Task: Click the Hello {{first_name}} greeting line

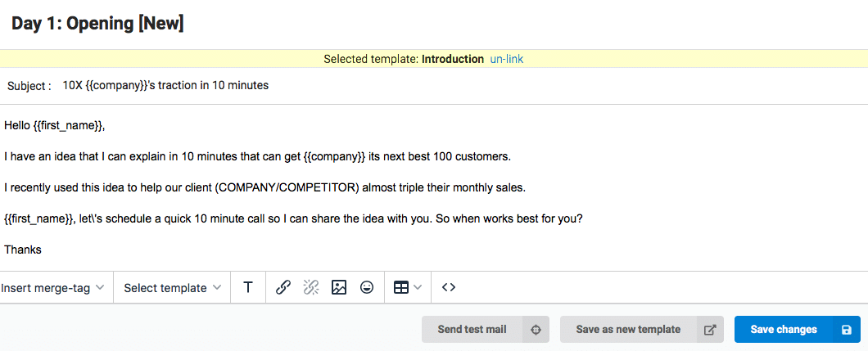Action: [x=54, y=126]
